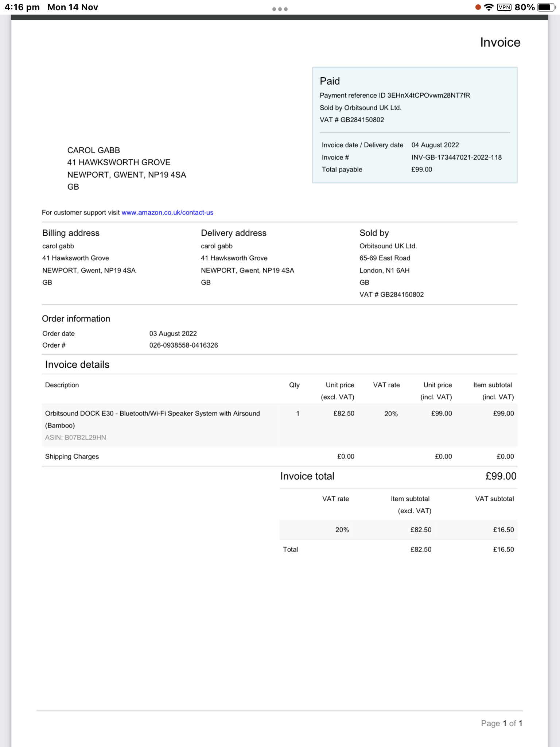Select invoice number INV-GB-173447021-2022-118
This screenshot has width=560, height=747.
click(x=456, y=157)
